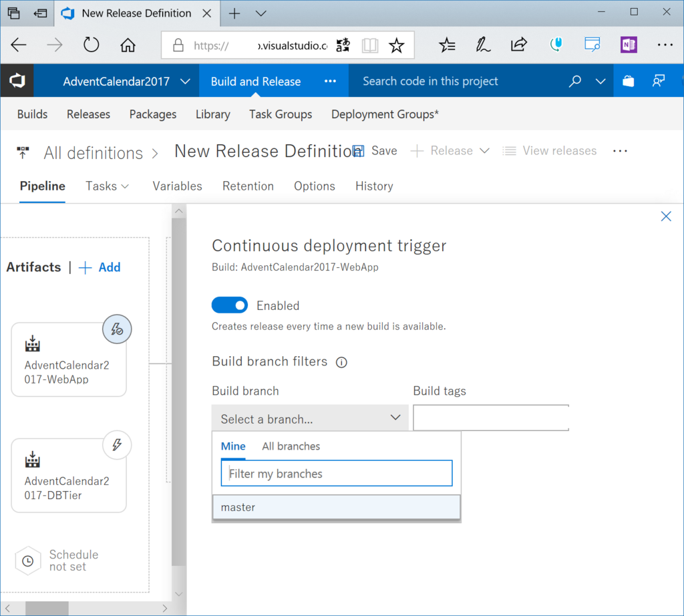Switch to the Variables tab

pos(177,186)
